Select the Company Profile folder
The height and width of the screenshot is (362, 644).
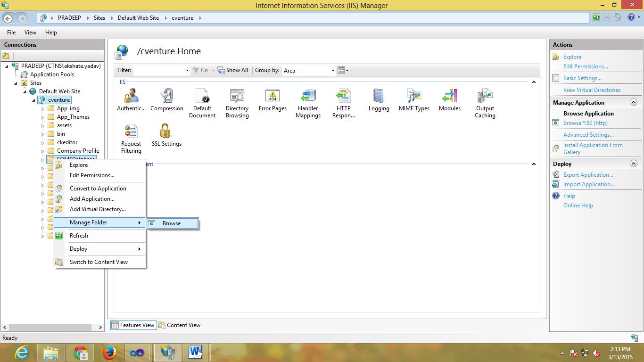pyautogui.click(x=78, y=151)
